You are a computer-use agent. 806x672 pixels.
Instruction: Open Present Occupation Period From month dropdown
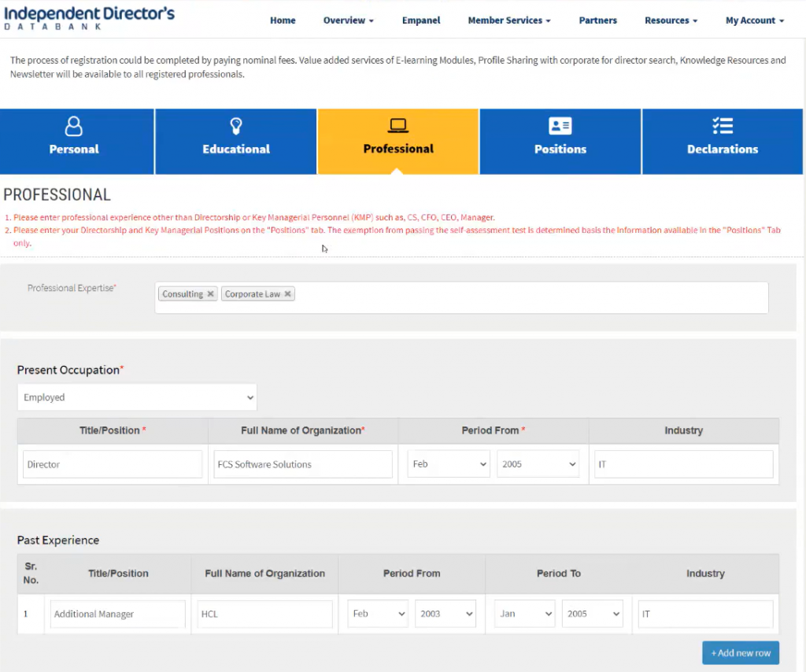coord(449,464)
